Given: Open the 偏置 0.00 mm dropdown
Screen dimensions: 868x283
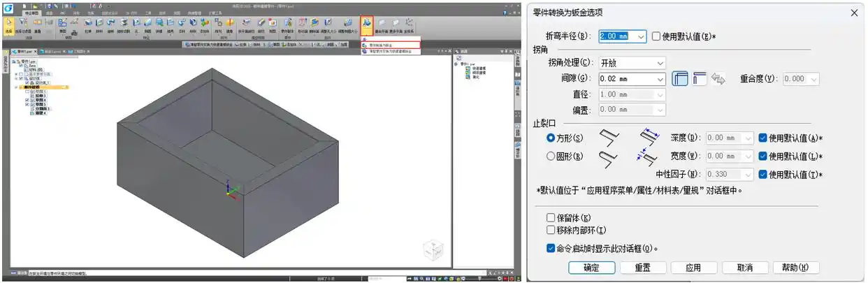Looking at the screenshot, I should tap(660, 110).
